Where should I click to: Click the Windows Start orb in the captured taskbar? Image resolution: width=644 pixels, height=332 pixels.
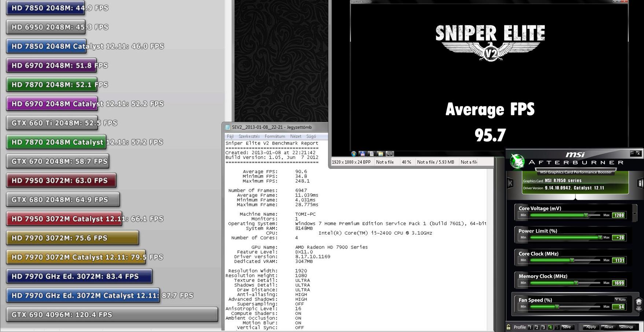click(354, 154)
